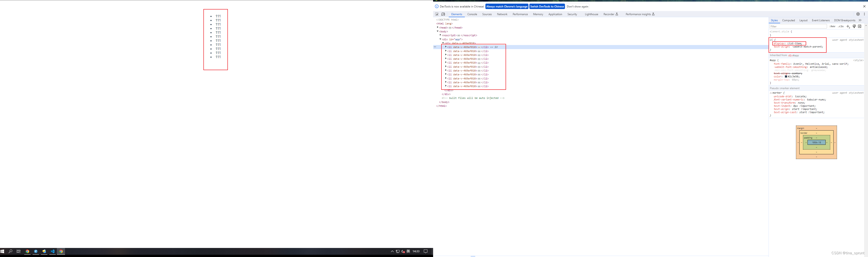Click the new style rule plus icon
Image resolution: width=868 pixels, height=257 pixels.
(x=848, y=26)
